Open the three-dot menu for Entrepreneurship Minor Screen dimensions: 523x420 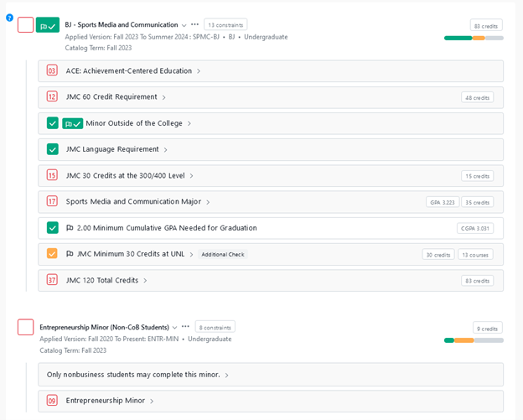point(185,327)
